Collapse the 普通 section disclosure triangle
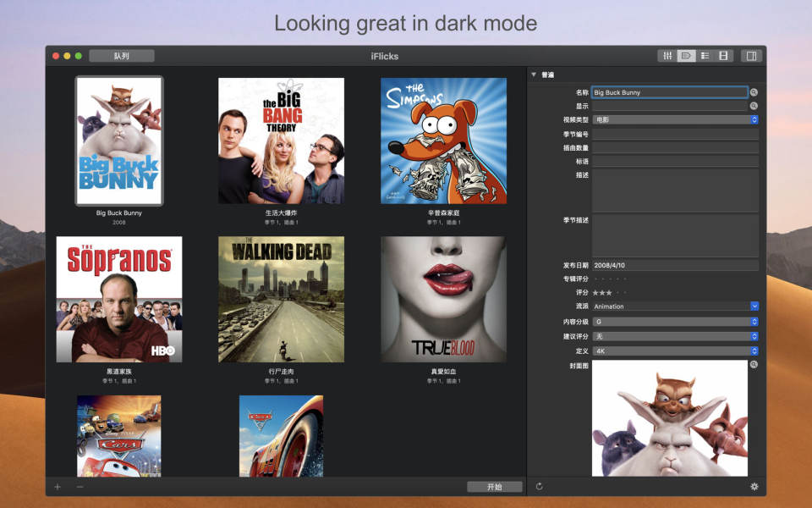Screen dimensions: 812x508 click(x=534, y=75)
